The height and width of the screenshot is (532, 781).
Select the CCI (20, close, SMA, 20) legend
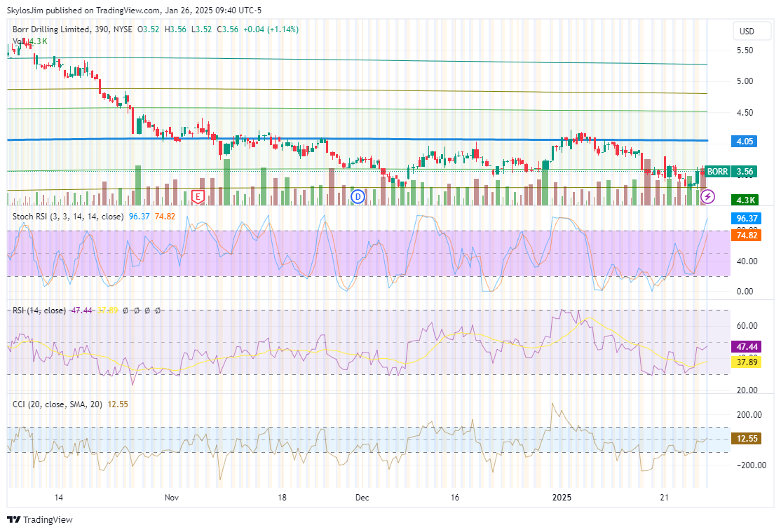[57, 404]
